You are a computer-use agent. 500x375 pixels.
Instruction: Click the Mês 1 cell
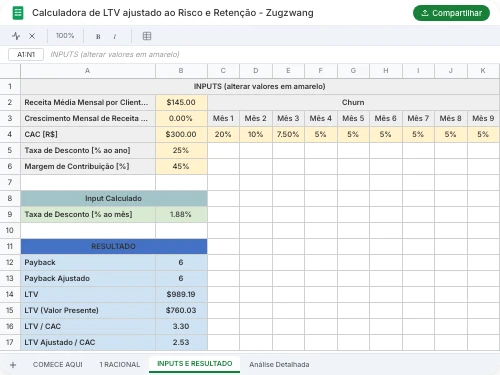point(223,118)
